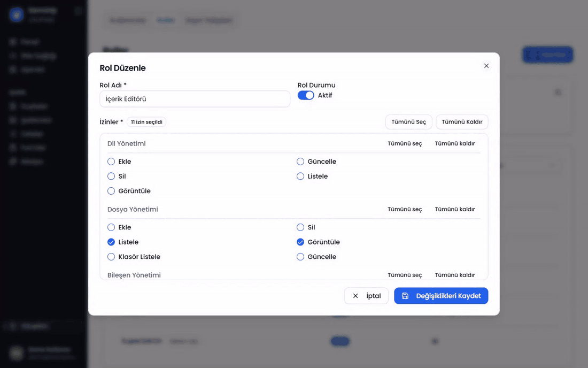The image size is (588, 368).
Task: Click the 'Dil Yönetimi' section heading
Action: pyautogui.click(x=126, y=144)
